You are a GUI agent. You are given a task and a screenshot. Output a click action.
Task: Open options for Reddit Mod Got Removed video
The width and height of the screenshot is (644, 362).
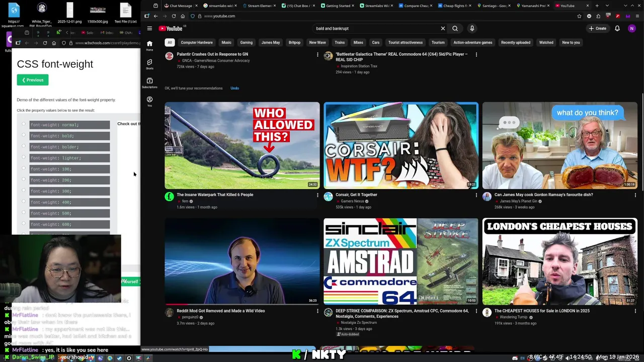tap(317, 311)
